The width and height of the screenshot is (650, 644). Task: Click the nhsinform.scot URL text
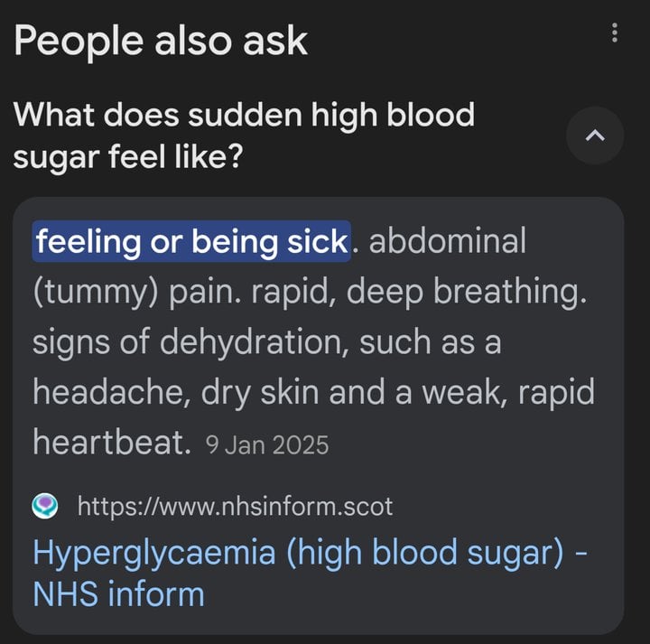tap(235, 507)
